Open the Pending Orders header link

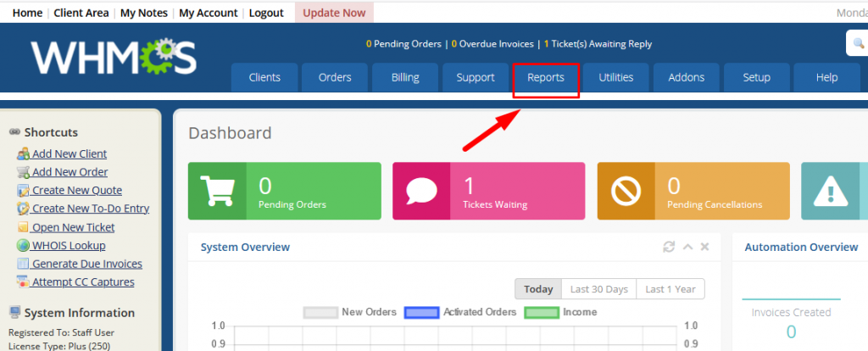[x=404, y=44]
